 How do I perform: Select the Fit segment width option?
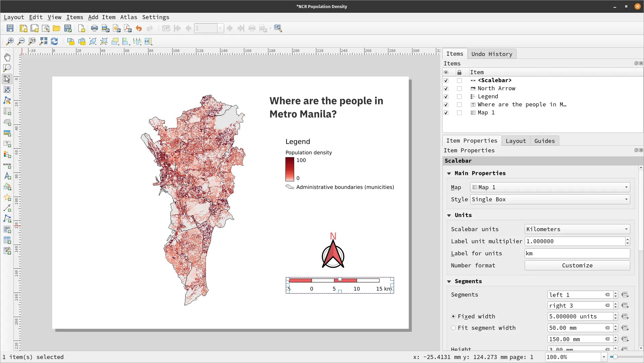[x=453, y=328]
